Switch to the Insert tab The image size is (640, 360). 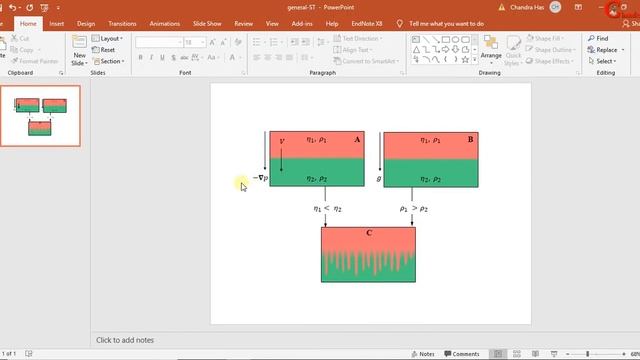coord(56,24)
